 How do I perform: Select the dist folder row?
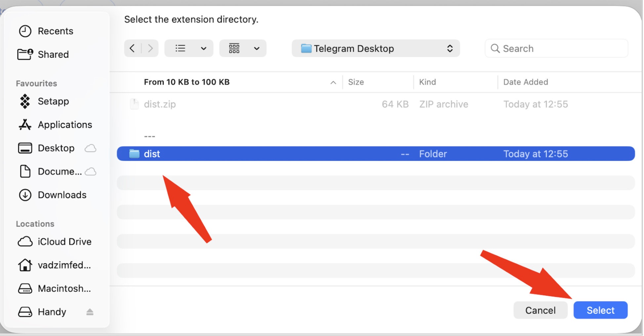[x=376, y=154]
